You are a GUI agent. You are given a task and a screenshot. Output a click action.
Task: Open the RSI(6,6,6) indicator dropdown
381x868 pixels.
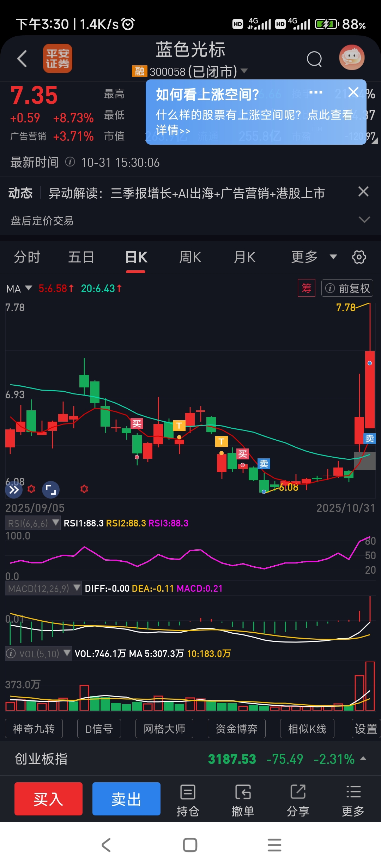point(33,523)
